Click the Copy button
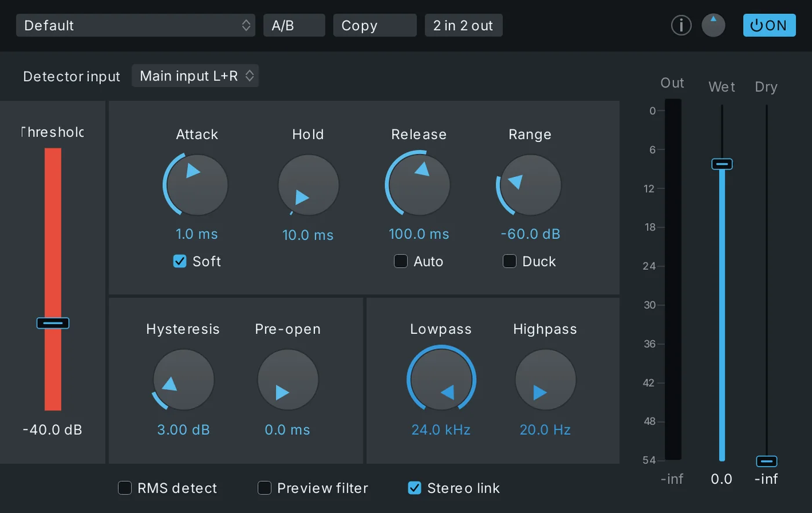The width and height of the screenshot is (812, 513). coord(375,26)
